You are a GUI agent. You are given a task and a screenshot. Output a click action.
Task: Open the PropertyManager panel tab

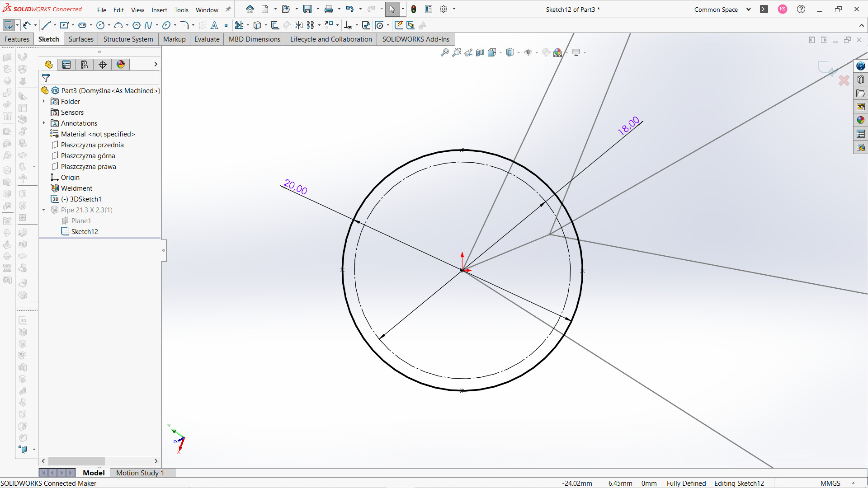coord(66,65)
